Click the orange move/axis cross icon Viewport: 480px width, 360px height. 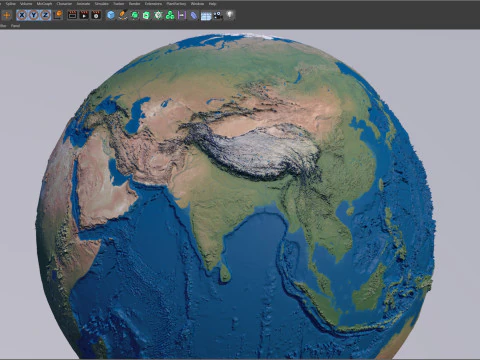[x=7, y=15]
